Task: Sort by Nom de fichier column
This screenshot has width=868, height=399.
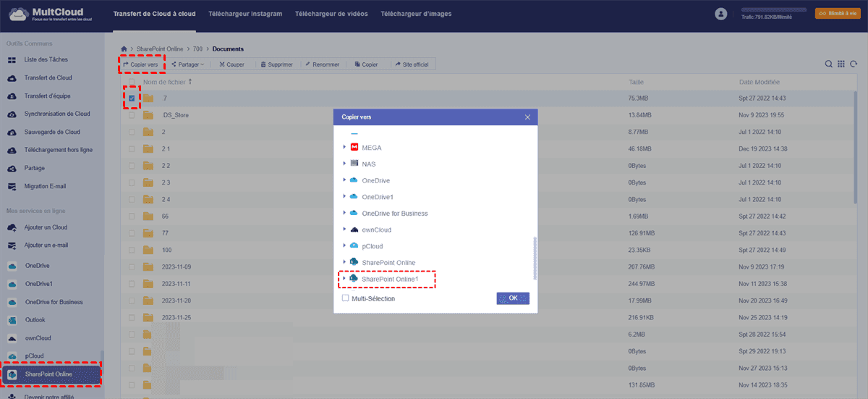Action: (x=166, y=82)
